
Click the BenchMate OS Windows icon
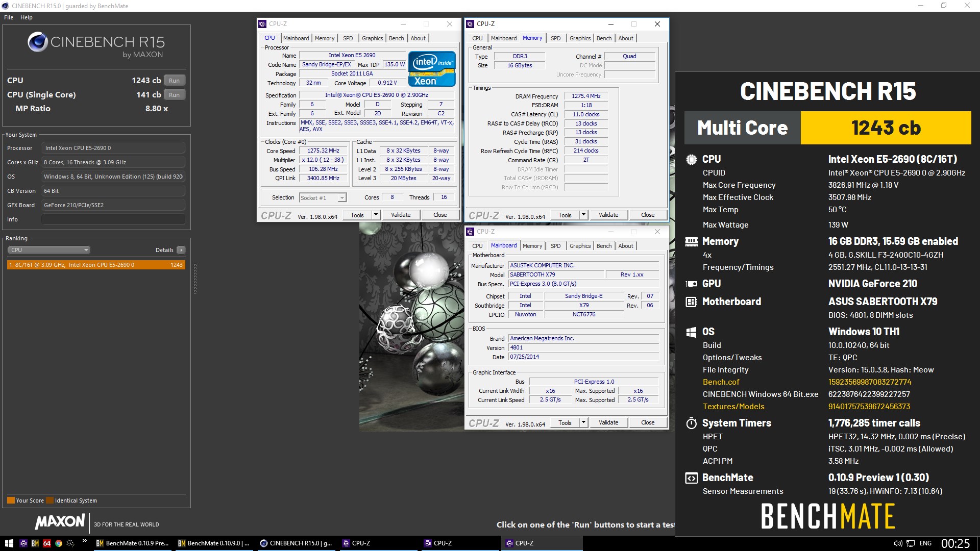[x=691, y=332]
